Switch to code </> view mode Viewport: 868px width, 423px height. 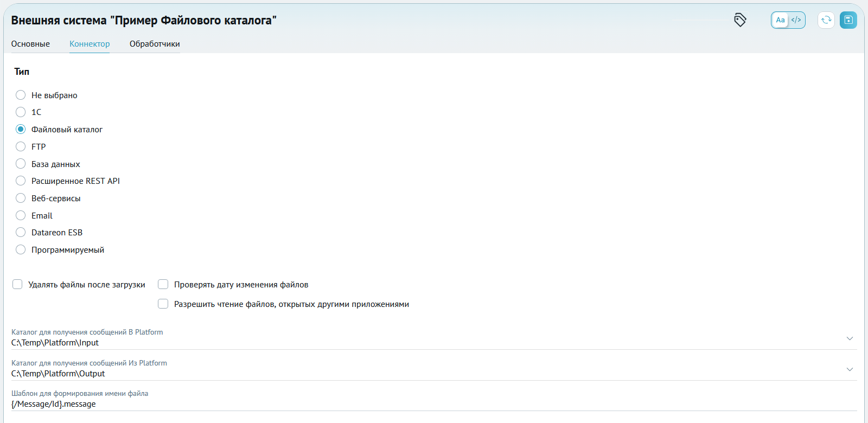coord(796,20)
